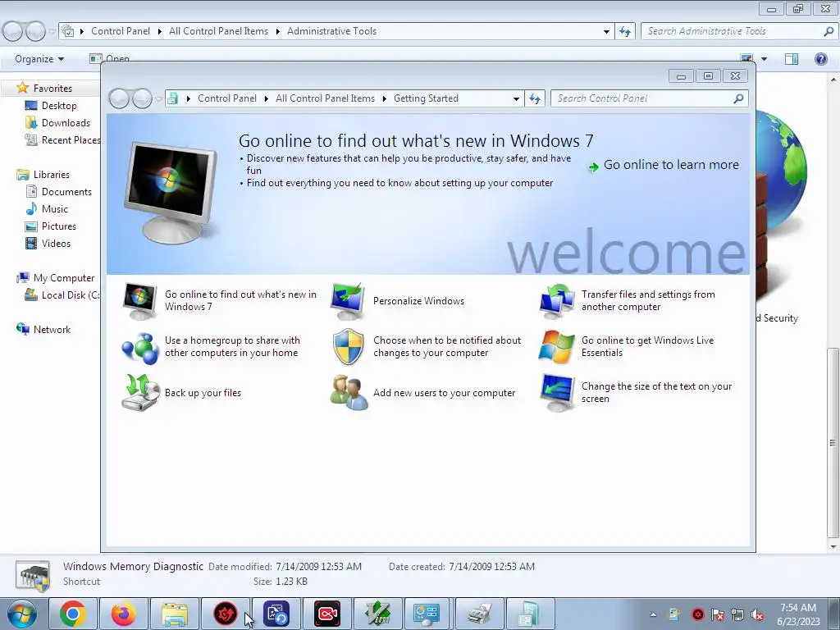Click the green arrow beside Go online to learn more
Screen dimensions: 840x630
click(594, 167)
